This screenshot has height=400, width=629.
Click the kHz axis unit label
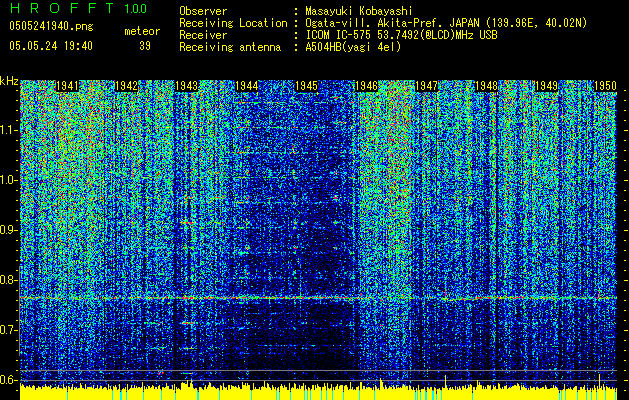(9, 81)
